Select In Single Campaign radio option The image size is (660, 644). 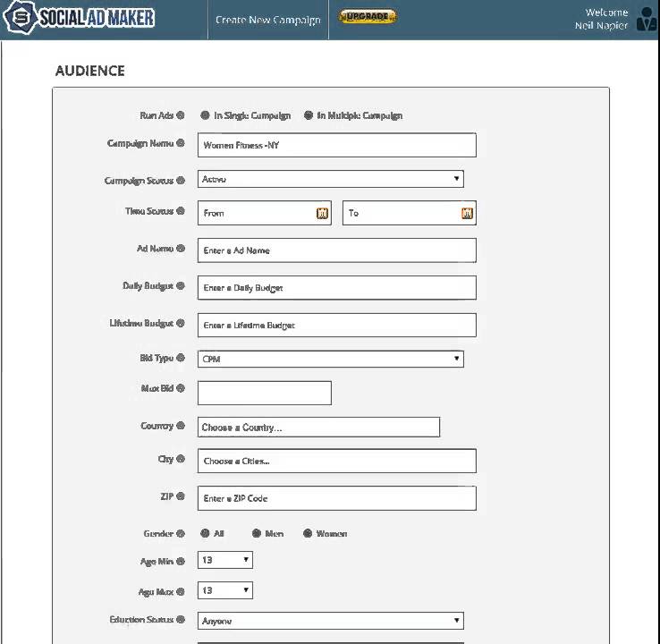point(205,114)
